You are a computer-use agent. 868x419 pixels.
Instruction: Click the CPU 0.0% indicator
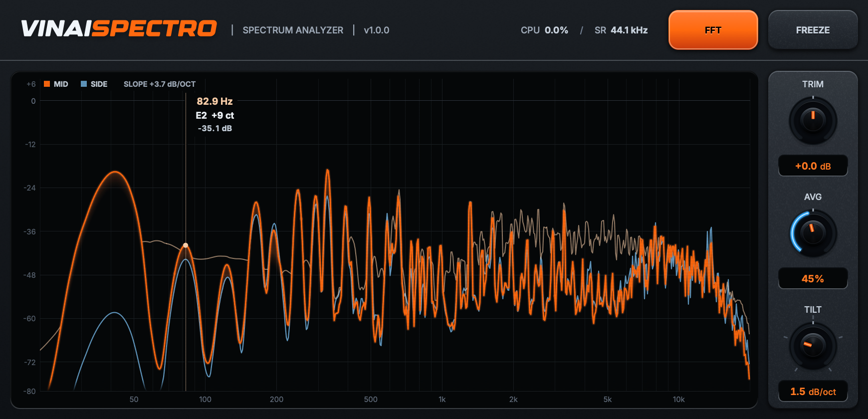click(x=544, y=30)
